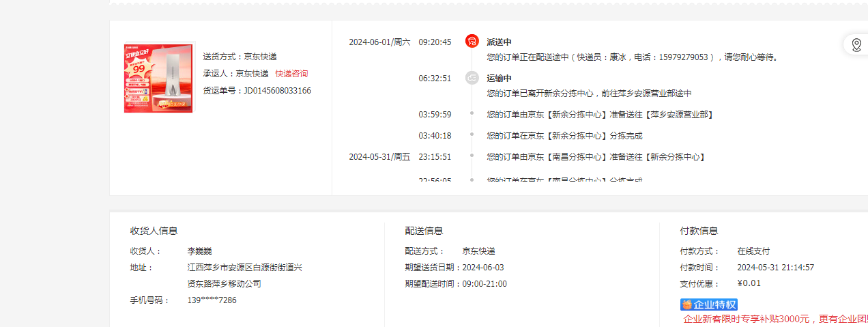Screen dimensions: 868x327
Task: Select tracking number JD0145608033166
Action: (278, 91)
